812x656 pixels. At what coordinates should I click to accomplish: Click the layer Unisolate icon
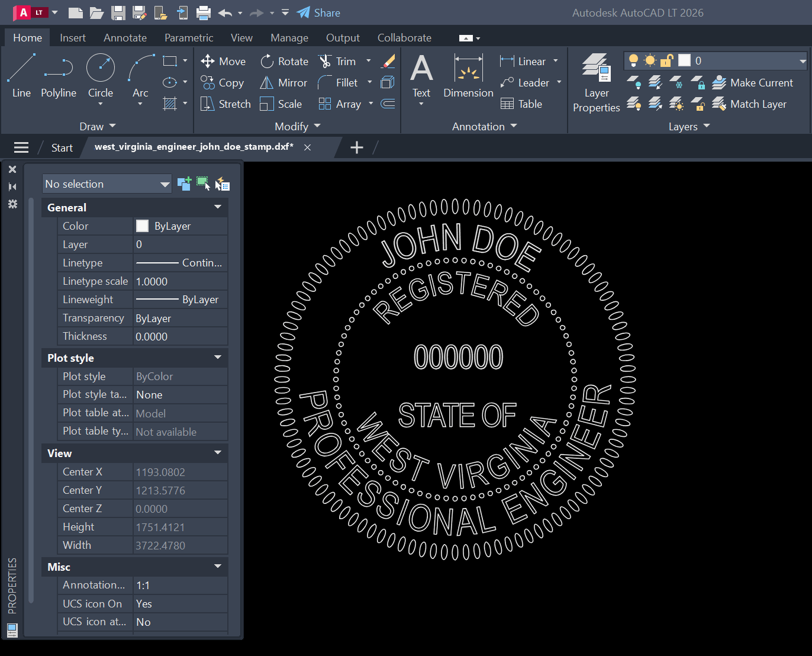[655, 104]
